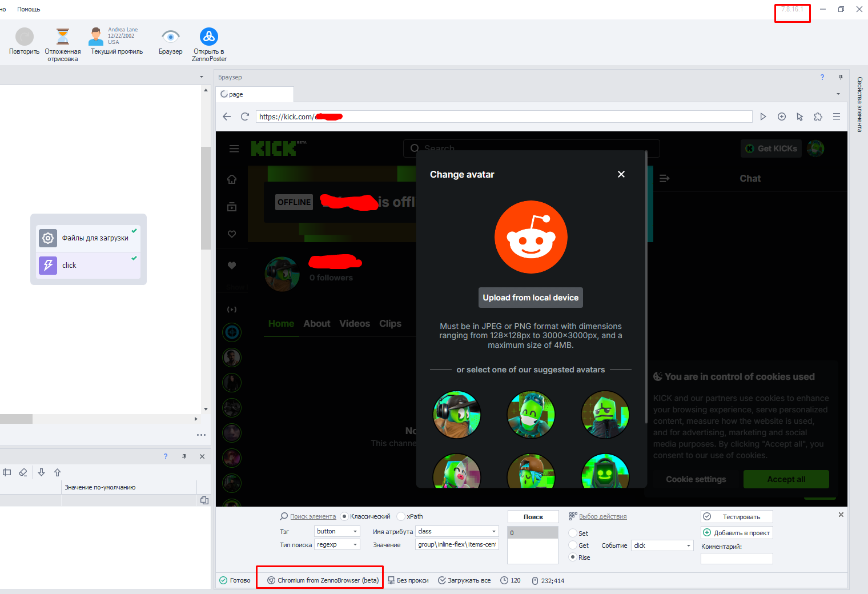Select the click action block

click(89, 265)
